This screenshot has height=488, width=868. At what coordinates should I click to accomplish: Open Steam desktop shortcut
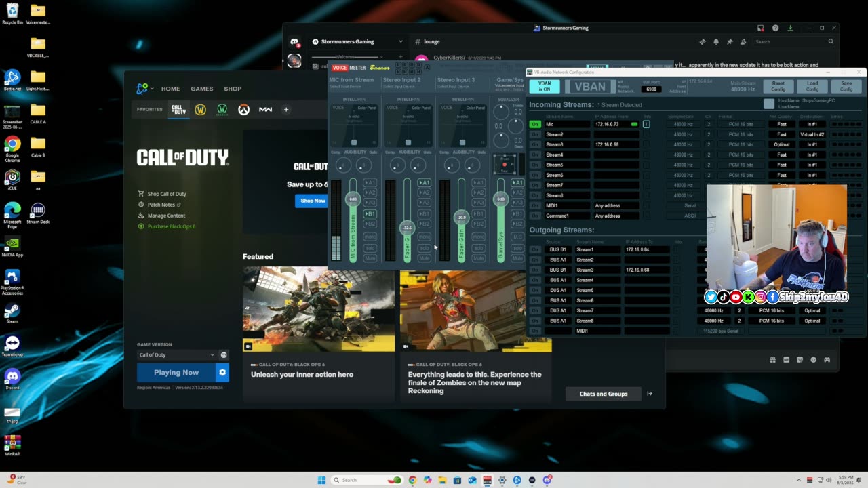coord(12,313)
